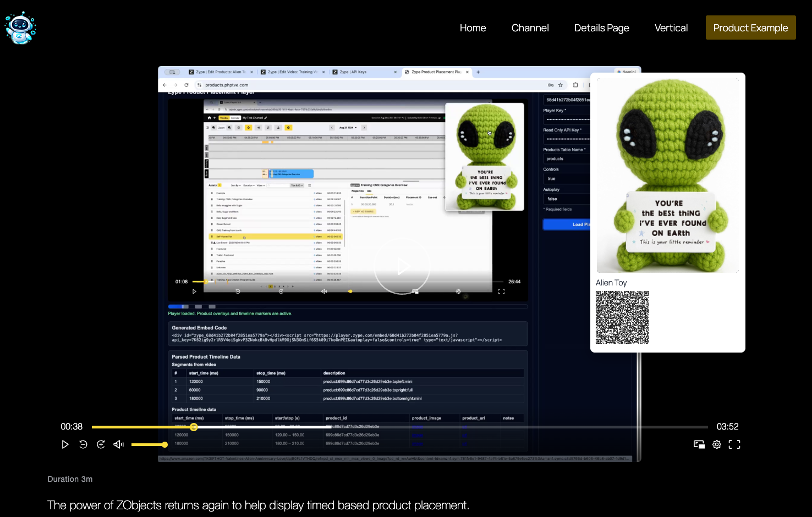Click the skip forward icon in player controls
The image size is (812, 517).
point(101,444)
